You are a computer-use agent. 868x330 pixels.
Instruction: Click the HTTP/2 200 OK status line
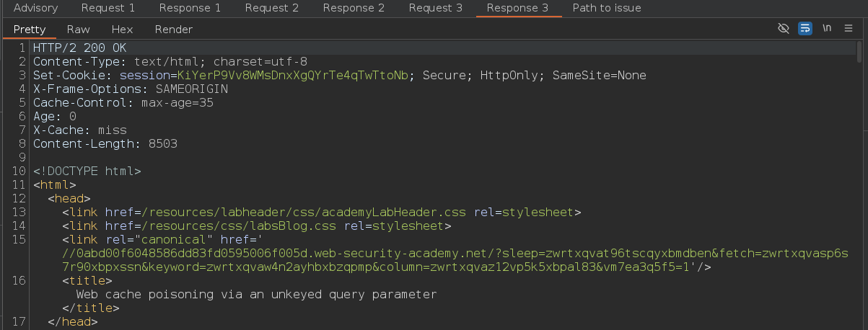pos(79,48)
